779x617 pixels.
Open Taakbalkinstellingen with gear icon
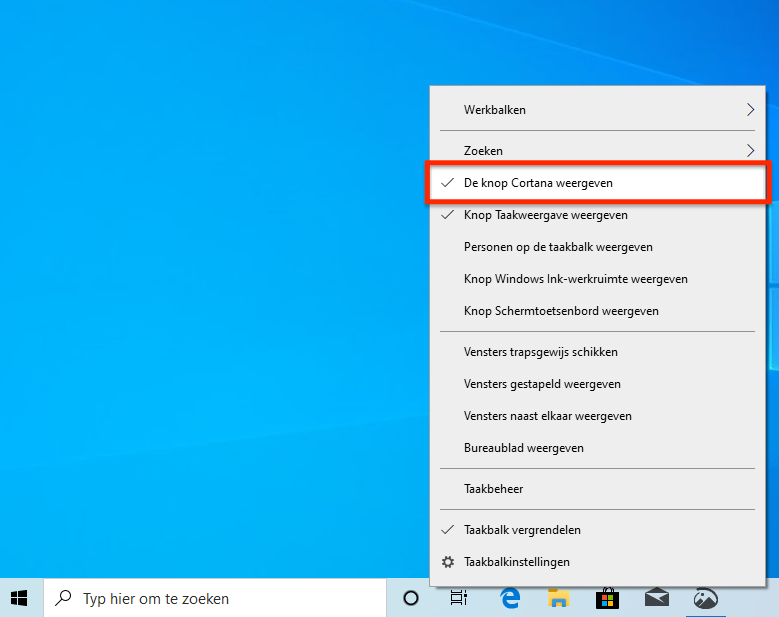click(516, 562)
